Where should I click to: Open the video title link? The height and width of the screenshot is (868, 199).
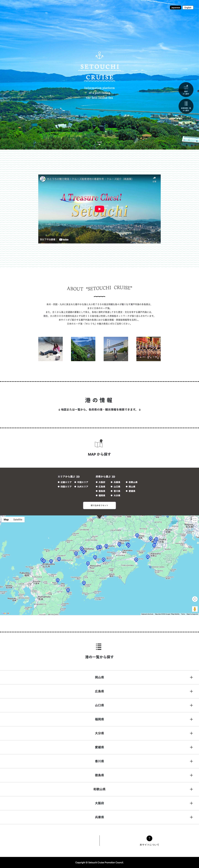[x=89, y=179]
